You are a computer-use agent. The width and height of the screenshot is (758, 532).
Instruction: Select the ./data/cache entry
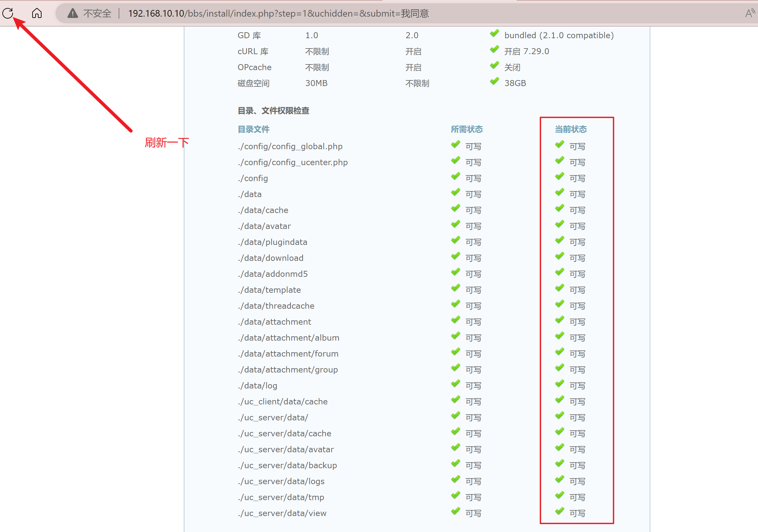tap(263, 210)
